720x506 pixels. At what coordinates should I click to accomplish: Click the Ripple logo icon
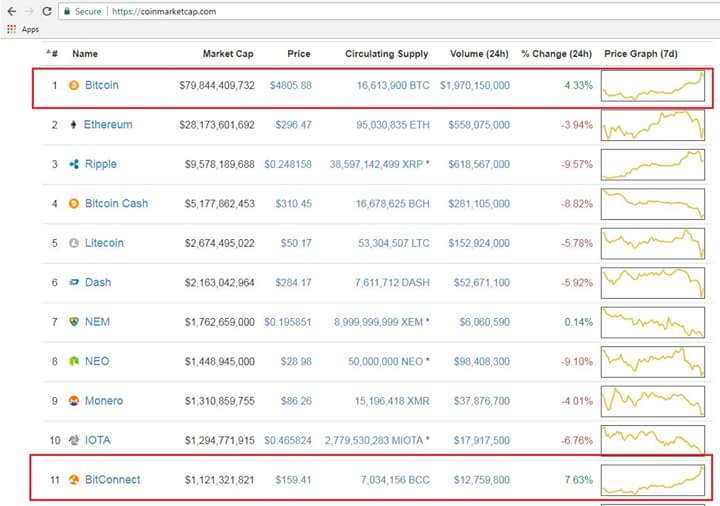(x=73, y=164)
